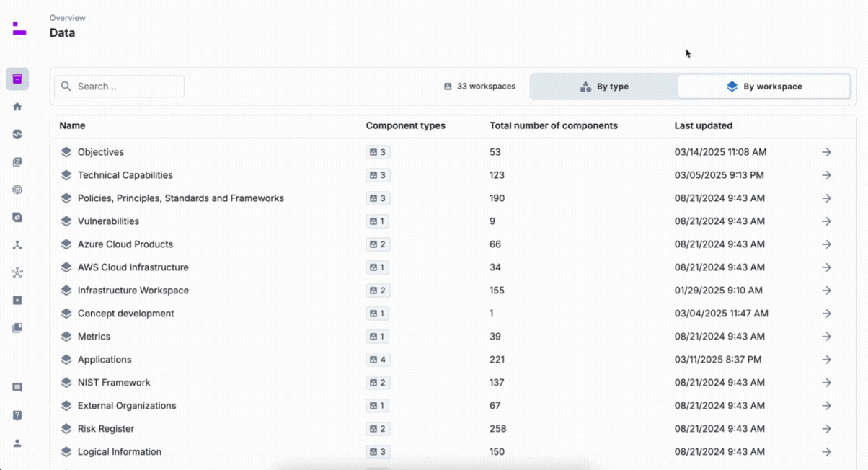
Task: Click the reports icon in the sidebar
Action: coord(17,161)
